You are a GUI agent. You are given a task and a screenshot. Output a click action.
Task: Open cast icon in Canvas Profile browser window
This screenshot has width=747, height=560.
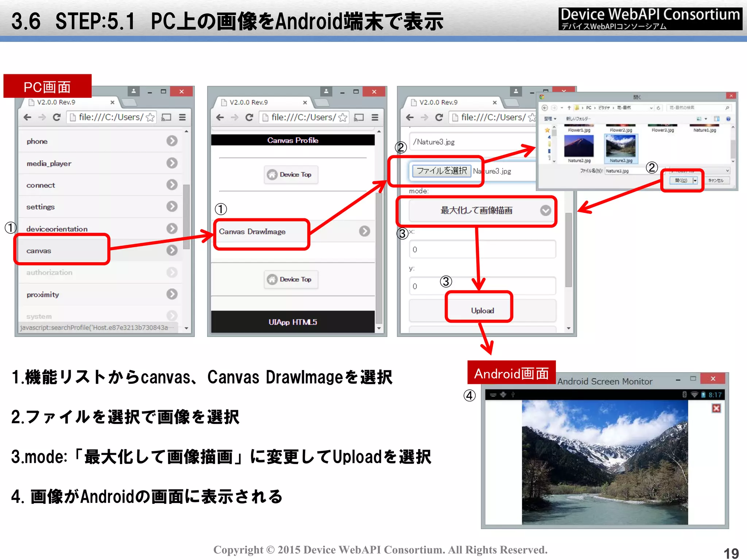tap(359, 117)
